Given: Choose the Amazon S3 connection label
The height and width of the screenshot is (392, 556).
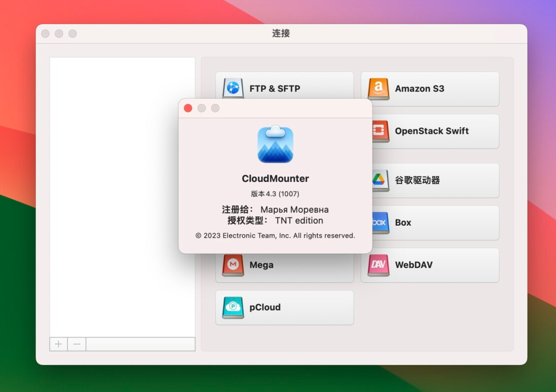Looking at the screenshot, I should (x=420, y=88).
